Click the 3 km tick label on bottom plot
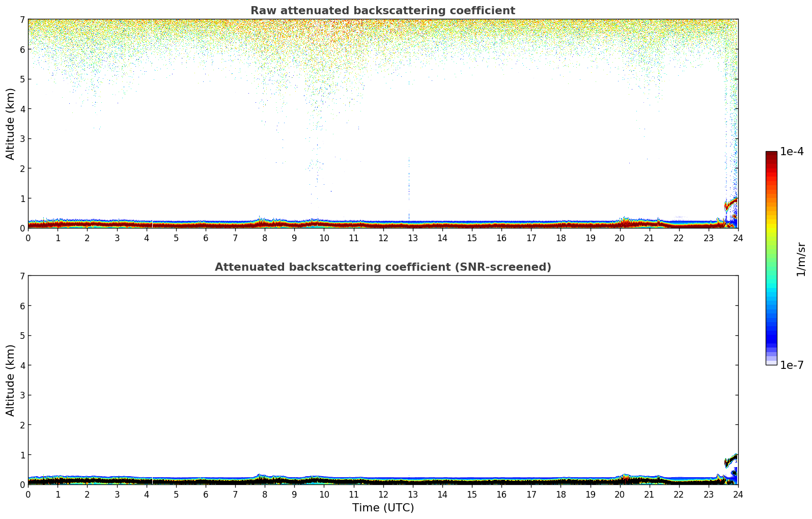The width and height of the screenshot is (812, 519). tap(22, 395)
